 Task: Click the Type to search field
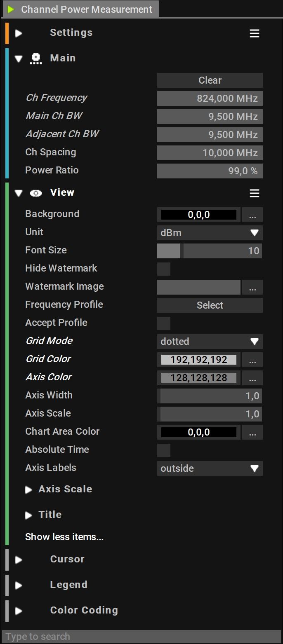coord(141,636)
